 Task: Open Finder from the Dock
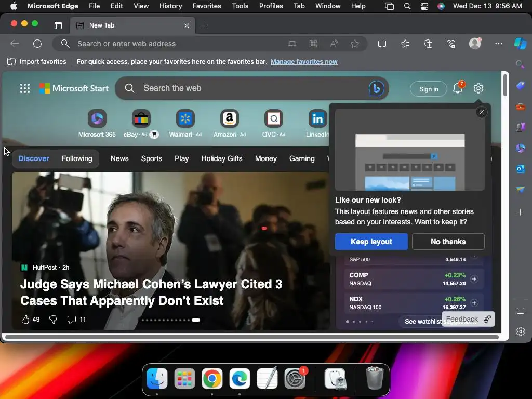tap(157, 378)
